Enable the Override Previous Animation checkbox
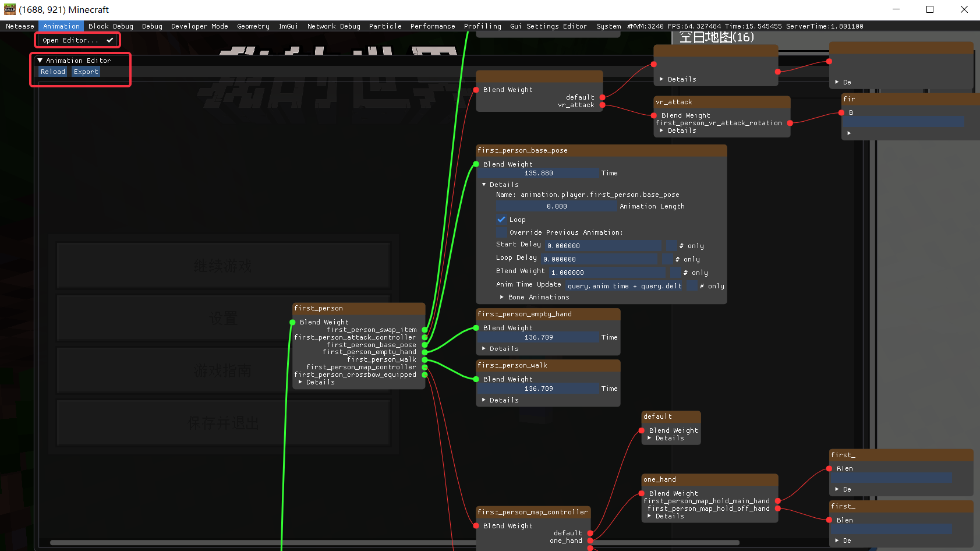This screenshot has width=980, height=551. (501, 232)
